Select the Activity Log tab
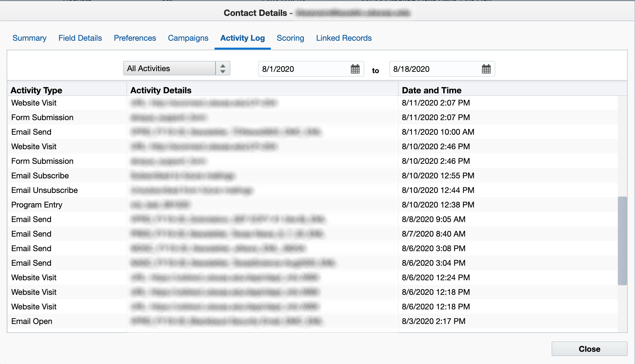The image size is (635, 364). tap(242, 38)
